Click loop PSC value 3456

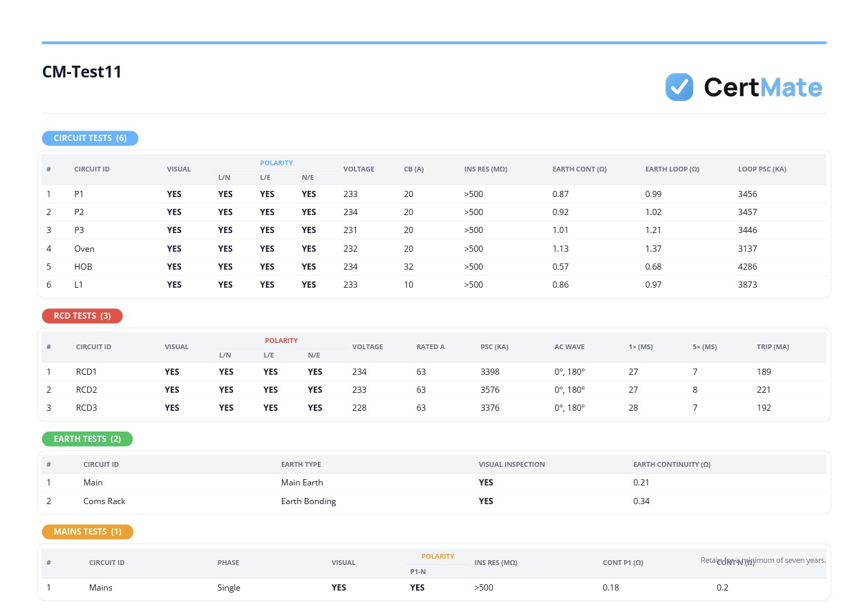pyautogui.click(x=748, y=194)
